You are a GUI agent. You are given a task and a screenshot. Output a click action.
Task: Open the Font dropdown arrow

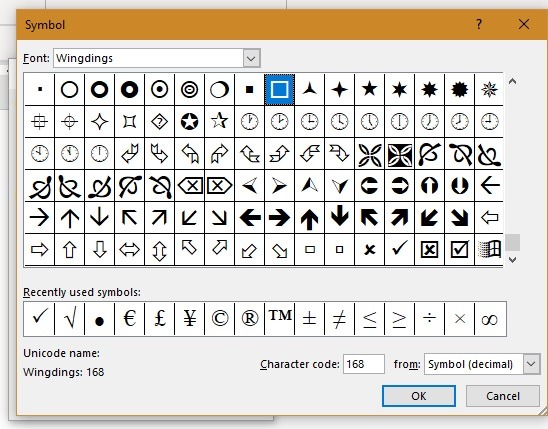[x=251, y=58]
